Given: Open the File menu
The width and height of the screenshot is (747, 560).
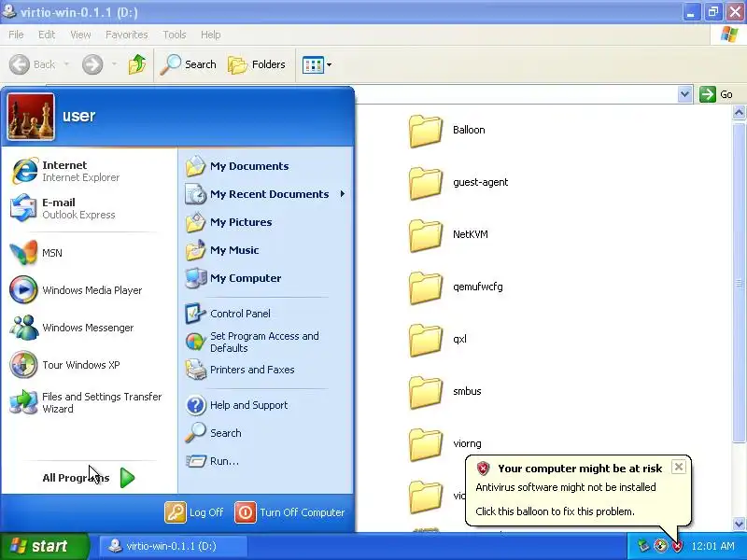Looking at the screenshot, I should 16,35.
